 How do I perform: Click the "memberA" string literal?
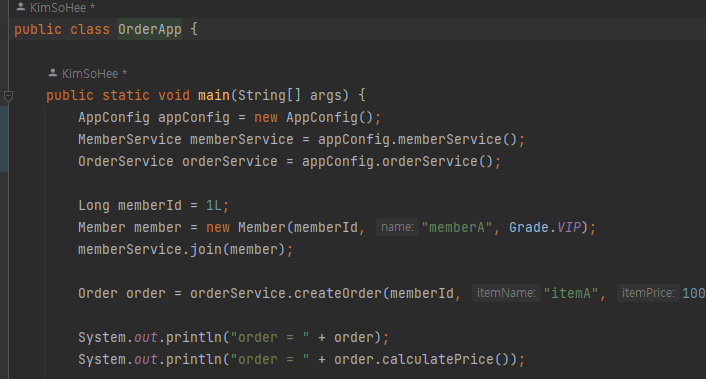[457, 227]
